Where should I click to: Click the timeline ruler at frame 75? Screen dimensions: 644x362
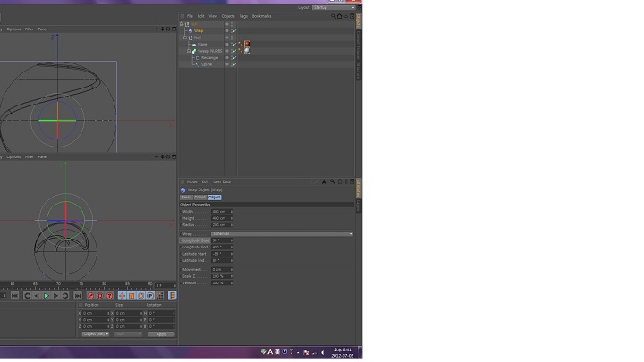[x=80, y=284]
